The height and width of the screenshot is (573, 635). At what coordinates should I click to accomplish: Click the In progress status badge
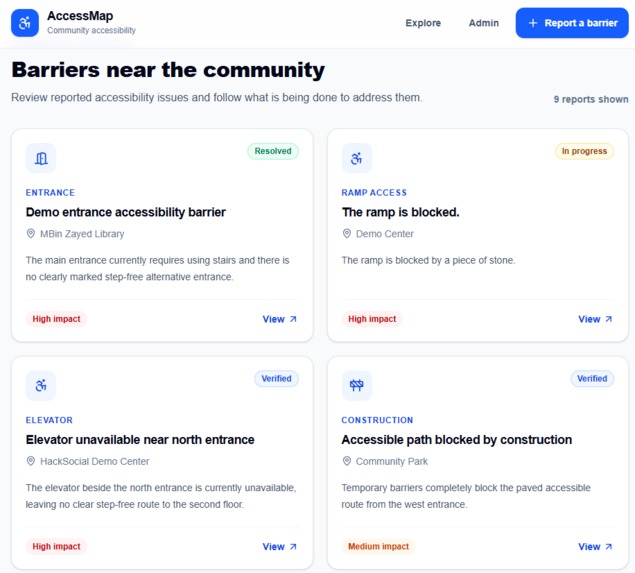tap(584, 151)
